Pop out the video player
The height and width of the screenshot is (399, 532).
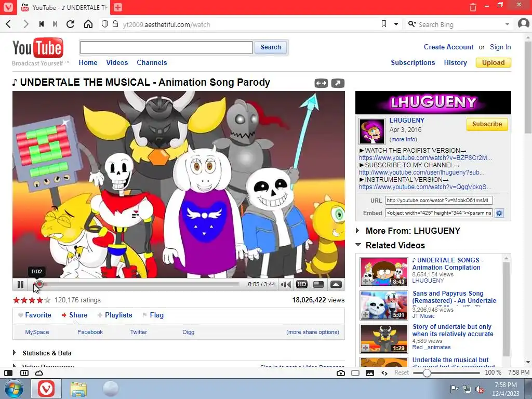pyautogui.click(x=338, y=83)
